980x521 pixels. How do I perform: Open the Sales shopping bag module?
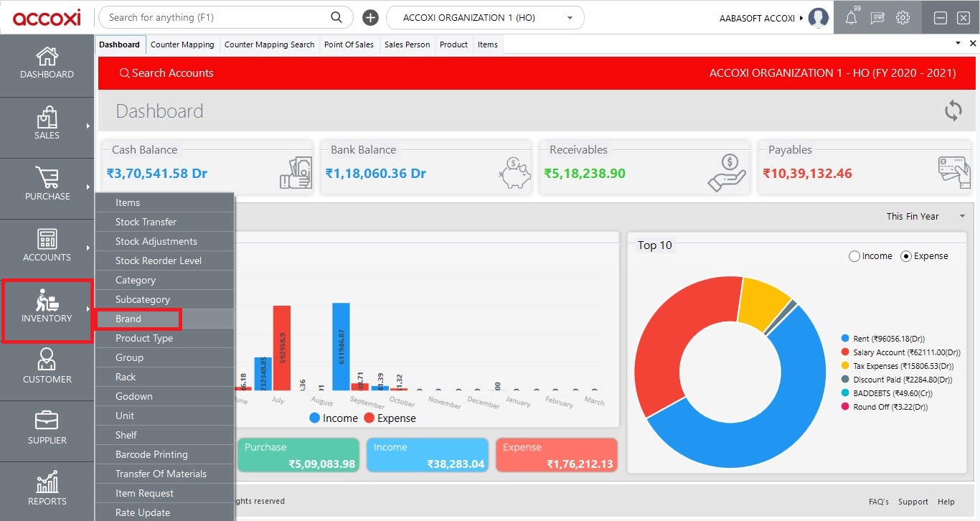(x=47, y=118)
